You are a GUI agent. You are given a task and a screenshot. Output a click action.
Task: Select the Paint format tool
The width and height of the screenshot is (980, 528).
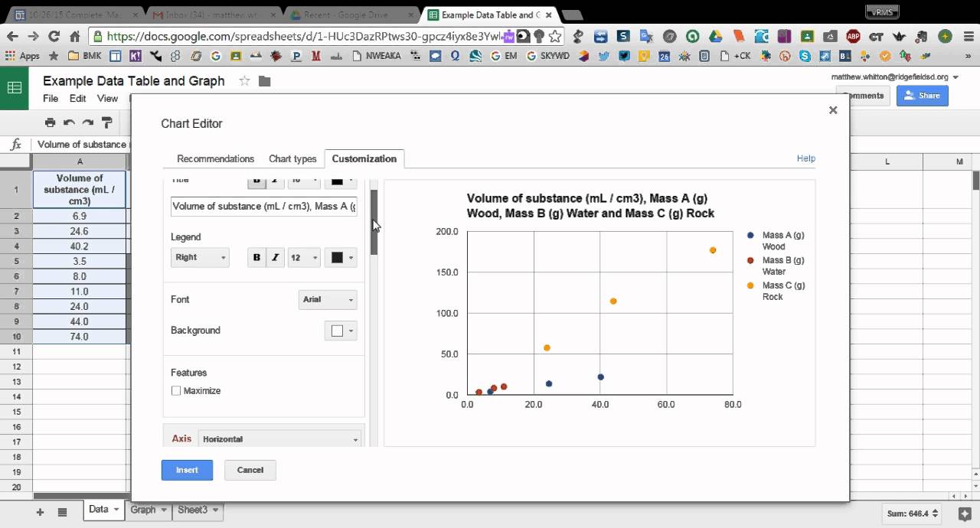(x=107, y=122)
